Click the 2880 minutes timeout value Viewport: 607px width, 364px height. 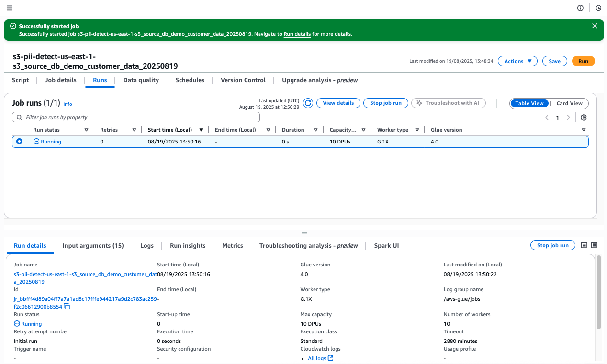point(461,341)
